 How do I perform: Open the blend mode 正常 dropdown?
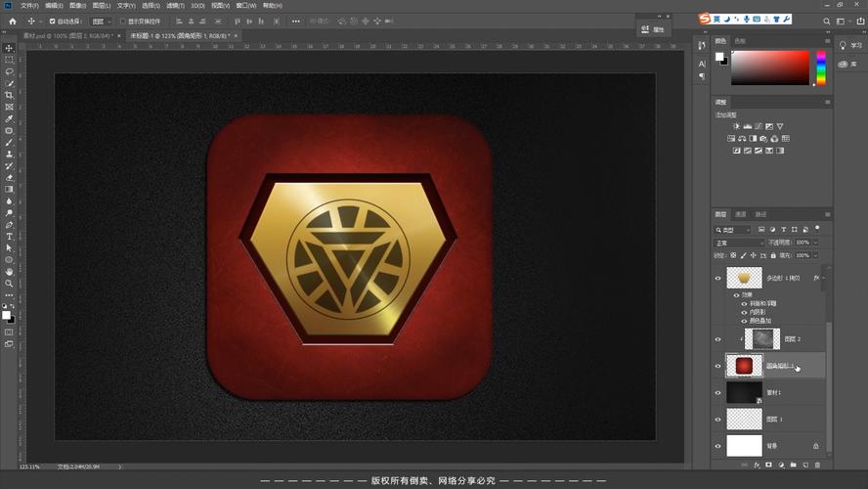tap(740, 244)
